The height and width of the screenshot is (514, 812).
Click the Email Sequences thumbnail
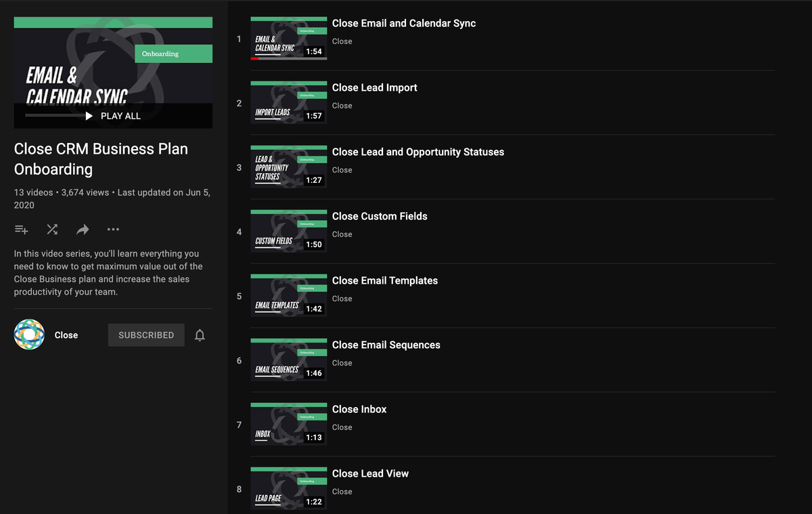tap(289, 360)
